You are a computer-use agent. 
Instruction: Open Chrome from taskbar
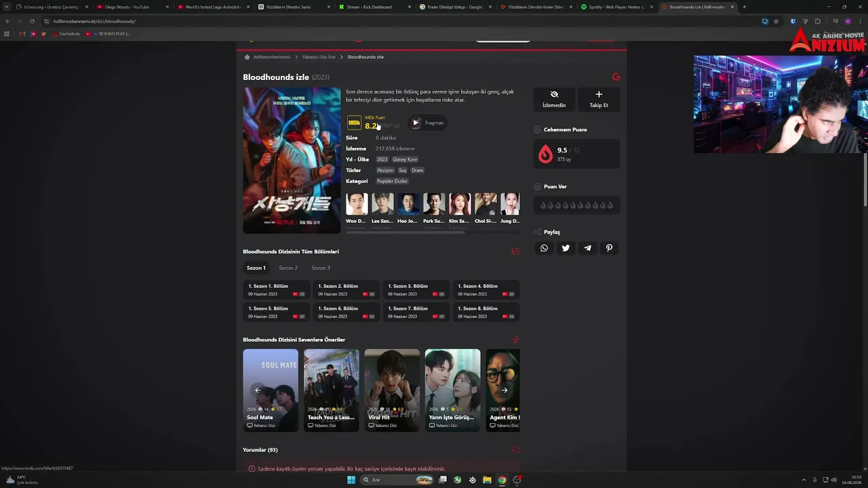click(502, 480)
